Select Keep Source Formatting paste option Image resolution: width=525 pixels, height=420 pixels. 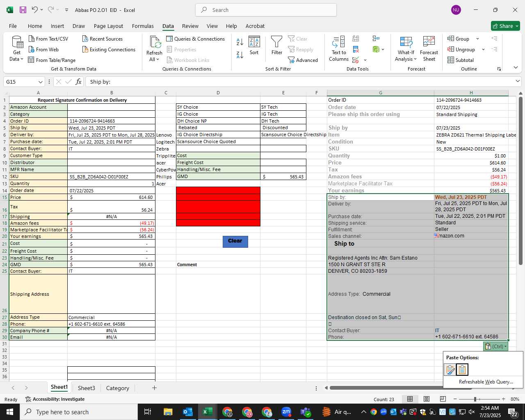450,370
